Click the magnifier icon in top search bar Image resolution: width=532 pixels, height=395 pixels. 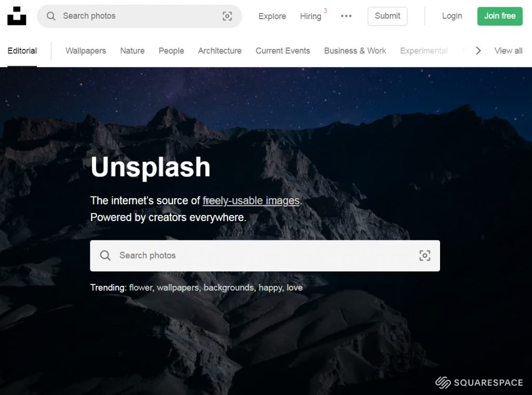[x=51, y=16]
